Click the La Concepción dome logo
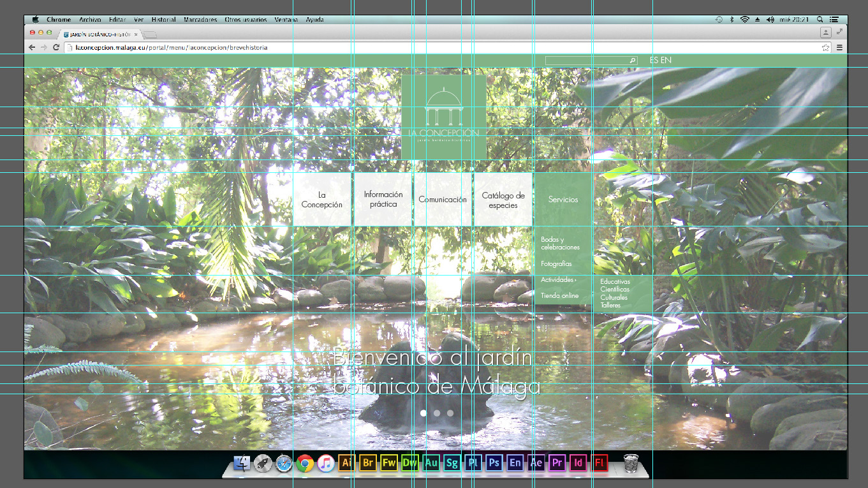This screenshot has height=488, width=868. coord(444,117)
